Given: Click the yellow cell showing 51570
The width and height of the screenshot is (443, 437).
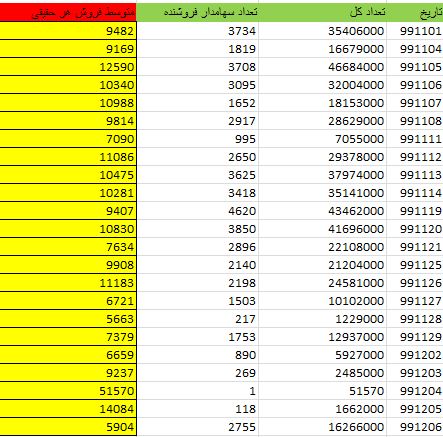Looking at the screenshot, I should click(68, 391).
